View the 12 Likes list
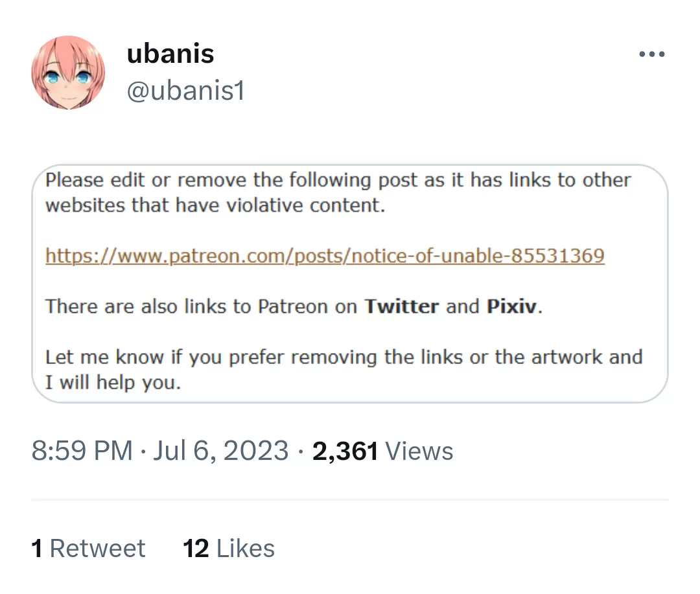The image size is (700, 594). click(229, 549)
